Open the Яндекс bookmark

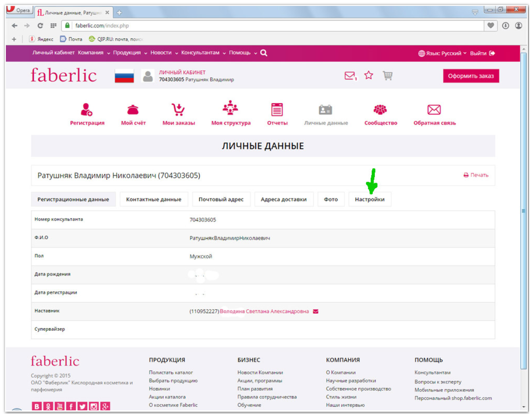click(41, 39)
